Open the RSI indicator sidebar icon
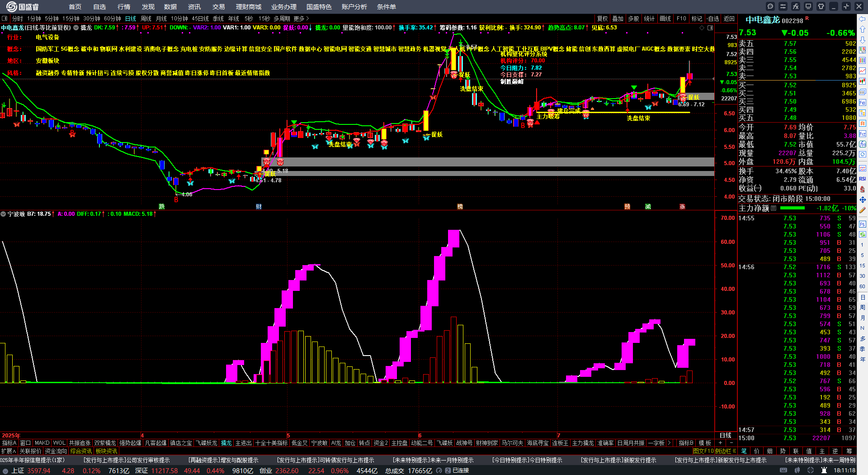This screenshot has height=475, width=868. [x=863, y=179]
